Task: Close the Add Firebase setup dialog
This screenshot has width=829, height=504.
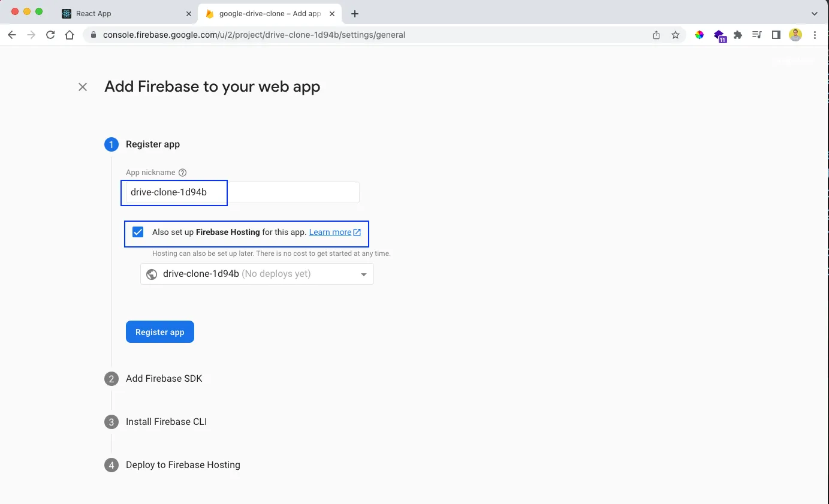Action: pos(83,87)
